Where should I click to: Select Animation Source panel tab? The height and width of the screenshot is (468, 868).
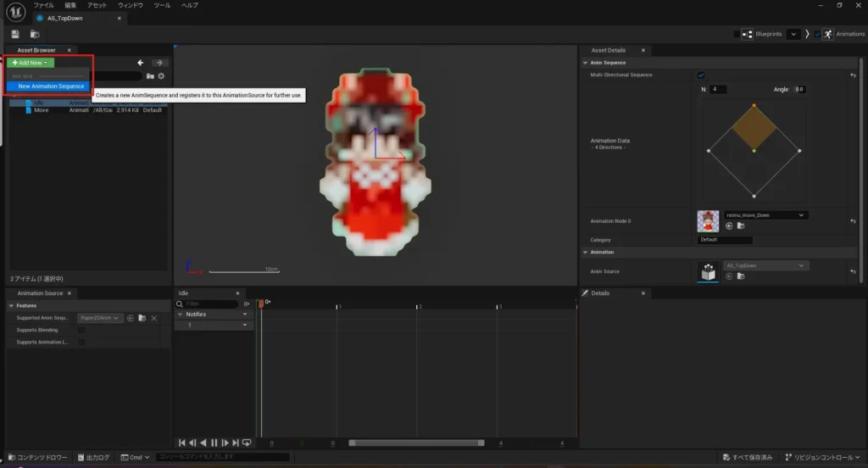pyautogui.click(x=40, y=293)
